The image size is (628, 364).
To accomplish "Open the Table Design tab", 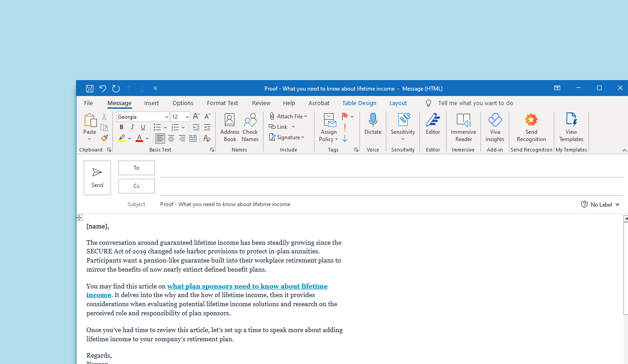I will click(x=359, y=103).
